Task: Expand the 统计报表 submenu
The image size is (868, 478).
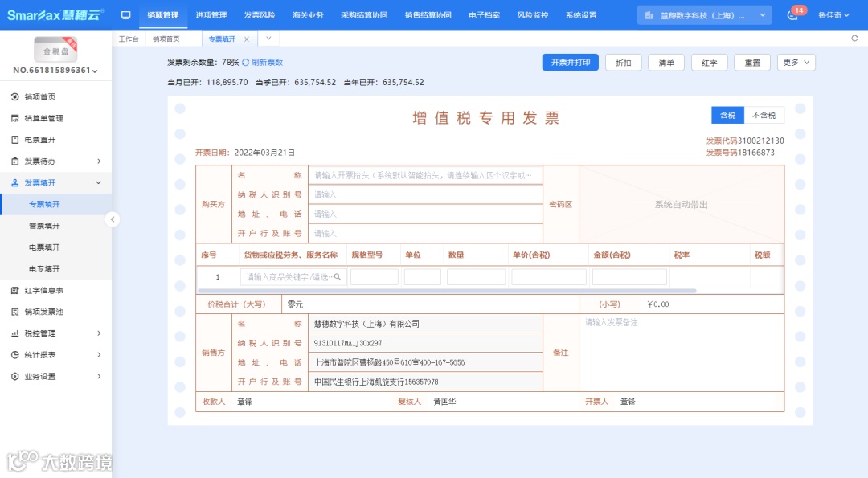Action: point(99,355)
